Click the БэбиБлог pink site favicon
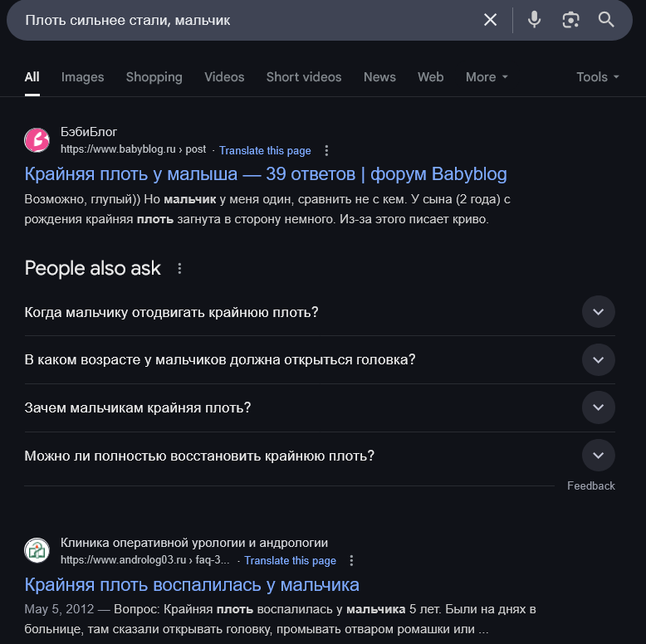The image size is (646, 644). [x=37, y=140]
